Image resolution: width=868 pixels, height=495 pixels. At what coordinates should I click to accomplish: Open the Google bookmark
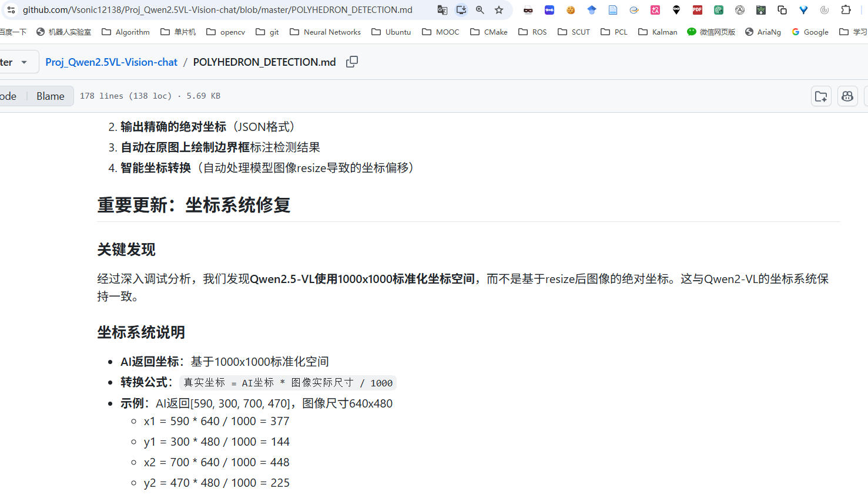pyautogui.click(x=810, y=32)
